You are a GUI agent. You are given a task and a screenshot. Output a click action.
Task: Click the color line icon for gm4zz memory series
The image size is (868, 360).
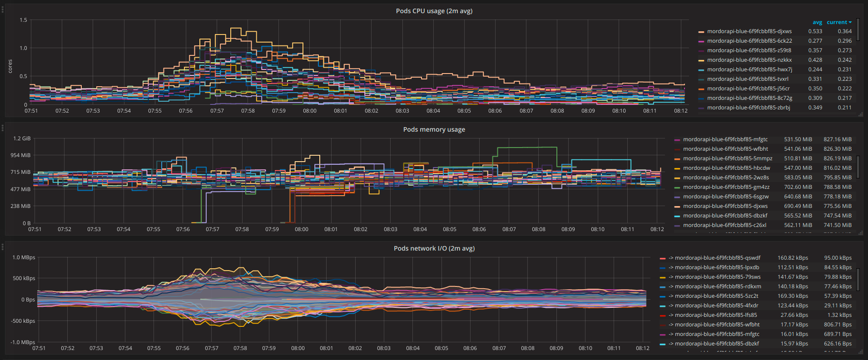[677, 187]
